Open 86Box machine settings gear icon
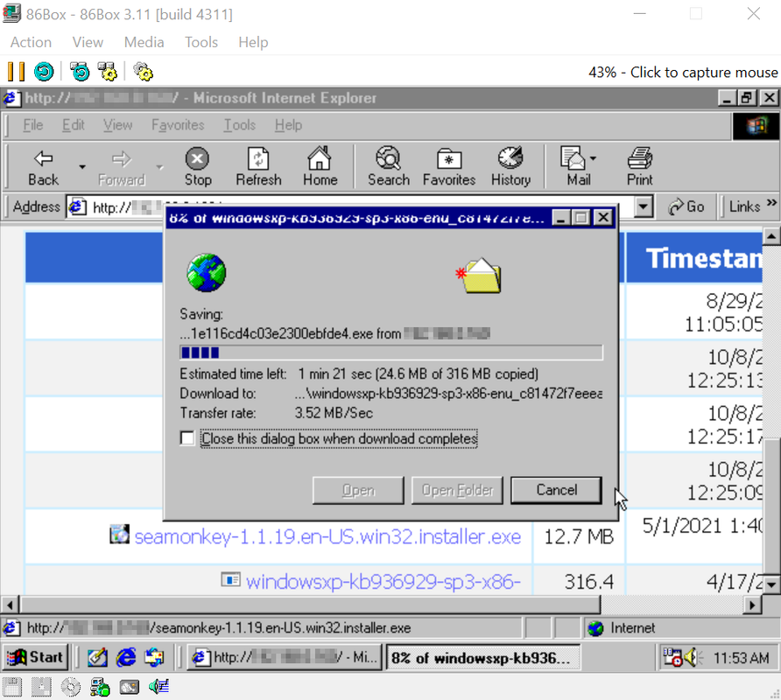Viewport: 781px width, 700px height. (x=143, y=72)
